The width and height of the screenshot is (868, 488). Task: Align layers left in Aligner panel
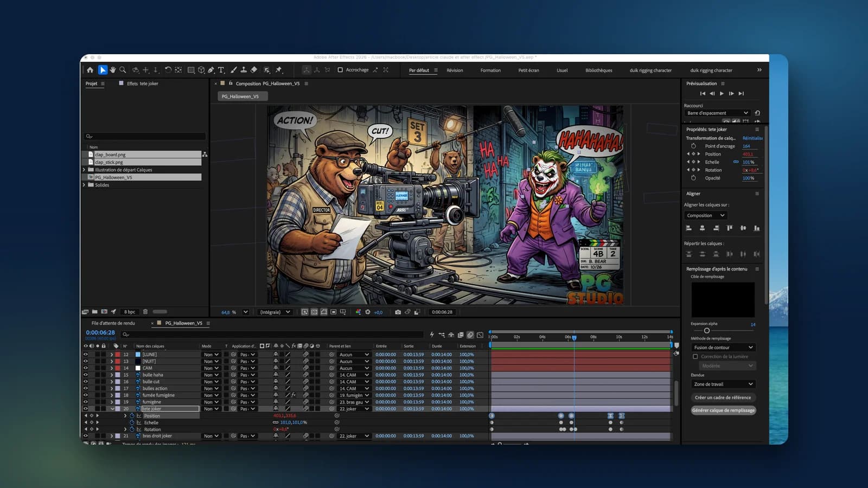(x=689, y=228)
